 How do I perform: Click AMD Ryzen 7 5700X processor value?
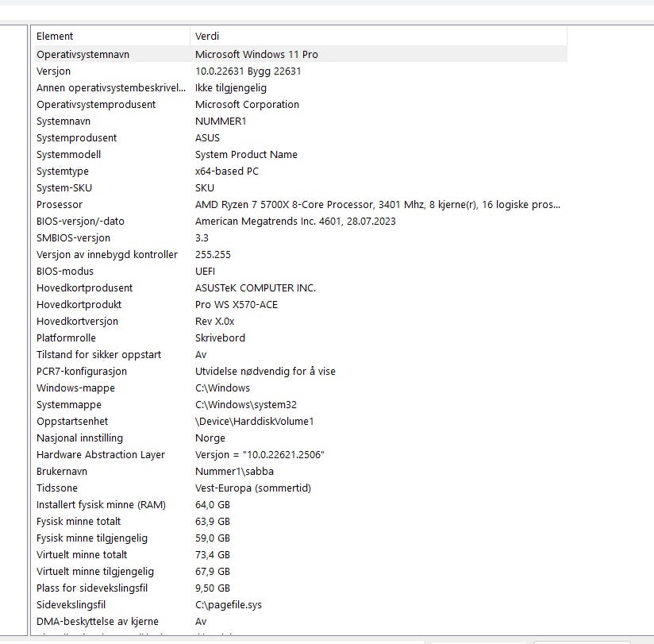(x=378, y=205)
